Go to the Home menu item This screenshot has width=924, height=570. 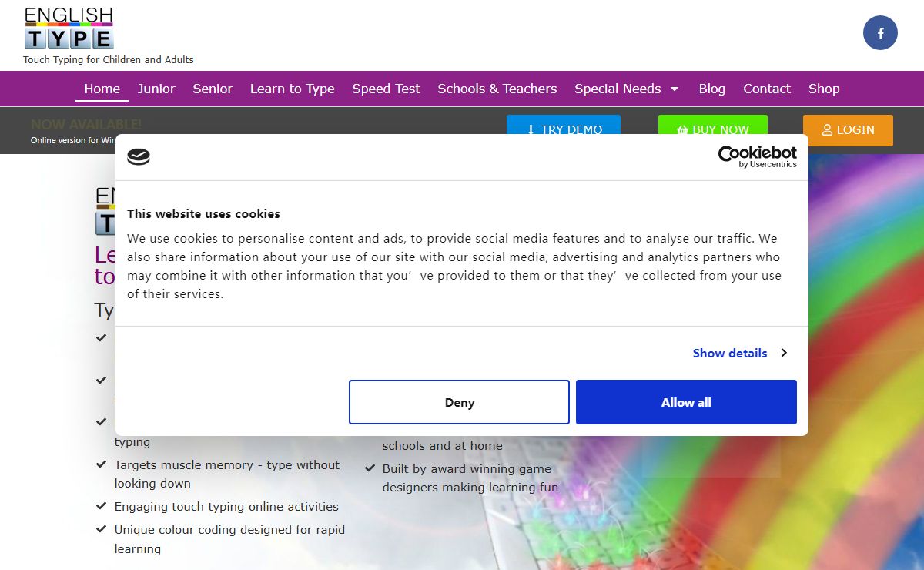102,89
